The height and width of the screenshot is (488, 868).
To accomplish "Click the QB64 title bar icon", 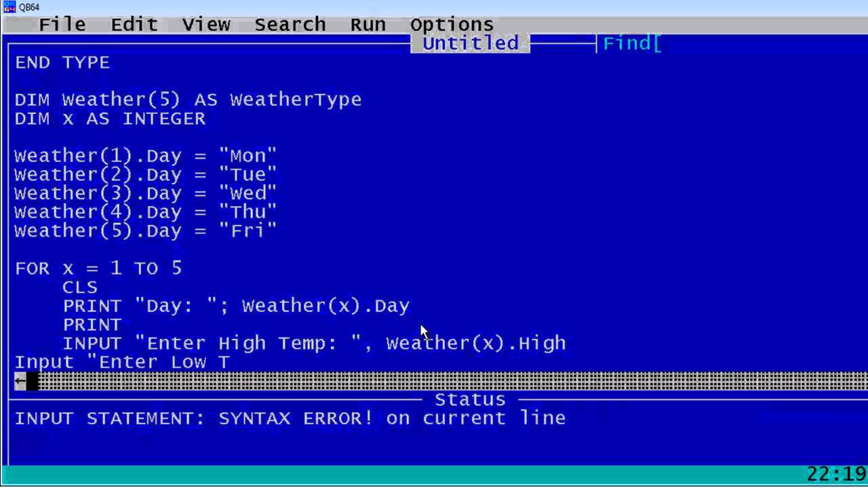I will click(x=9, y=7).
